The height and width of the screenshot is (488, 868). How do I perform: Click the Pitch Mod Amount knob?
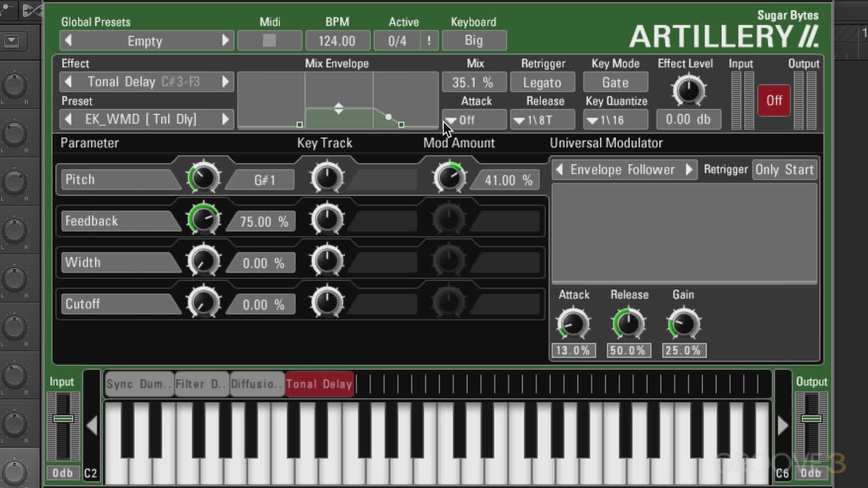coord(449,178)
